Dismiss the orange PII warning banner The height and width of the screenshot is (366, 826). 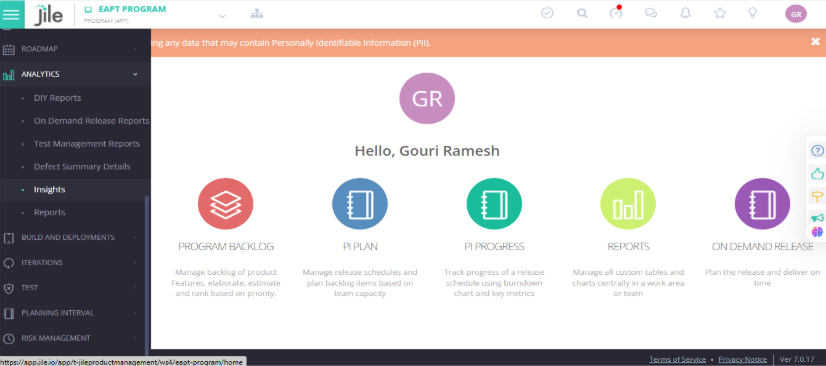(815, 42)
